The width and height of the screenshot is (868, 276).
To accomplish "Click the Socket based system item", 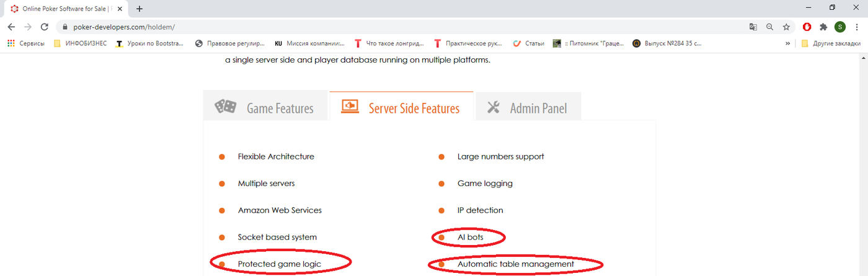I will point(277,237).
